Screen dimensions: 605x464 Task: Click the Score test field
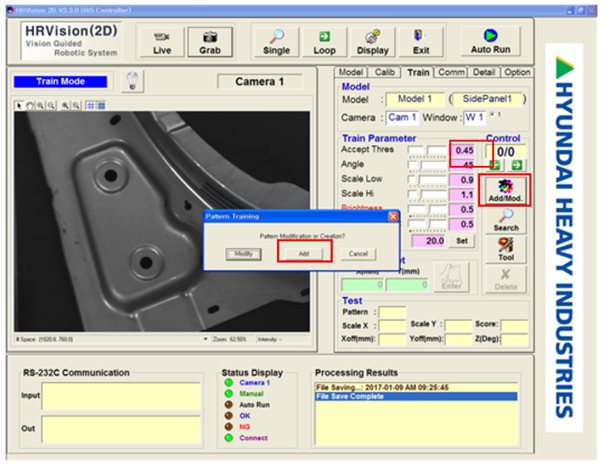[x=514, y=326]
